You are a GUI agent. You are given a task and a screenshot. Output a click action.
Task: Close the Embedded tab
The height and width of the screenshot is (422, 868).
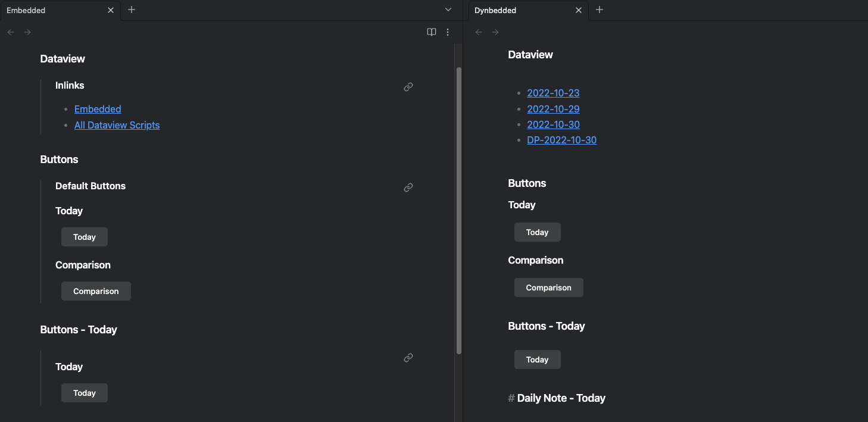pyautogui.click(x=111, y=10)
